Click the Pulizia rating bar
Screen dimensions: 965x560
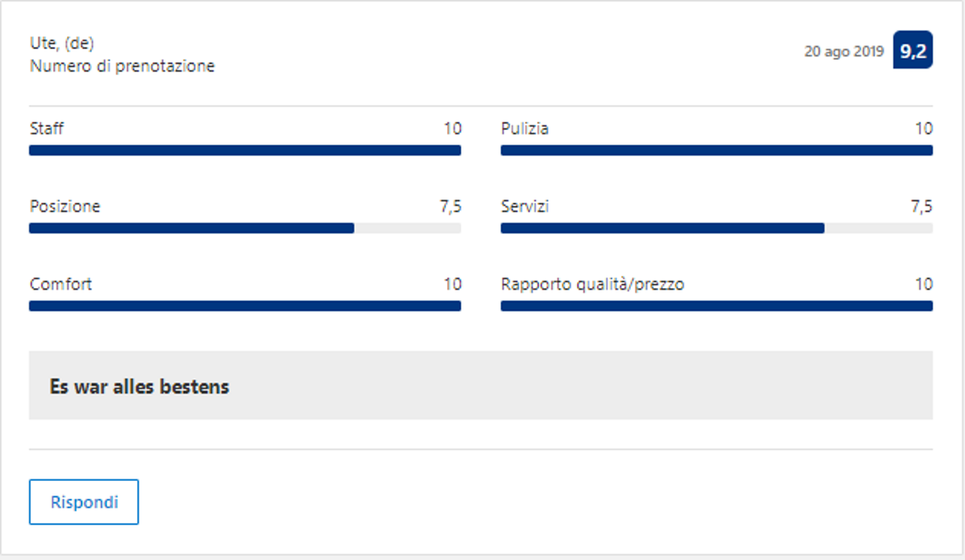click(x=716, y=150)
